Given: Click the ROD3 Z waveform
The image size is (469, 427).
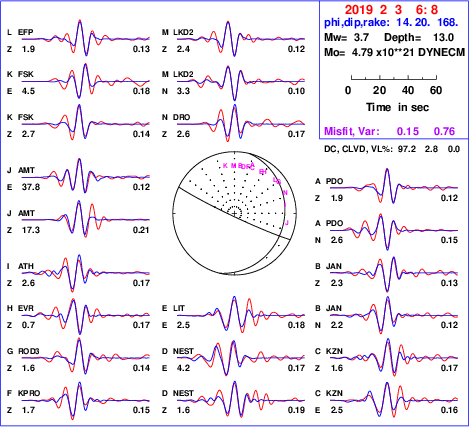Looking at the screenshot, I should tap(86, 358).
